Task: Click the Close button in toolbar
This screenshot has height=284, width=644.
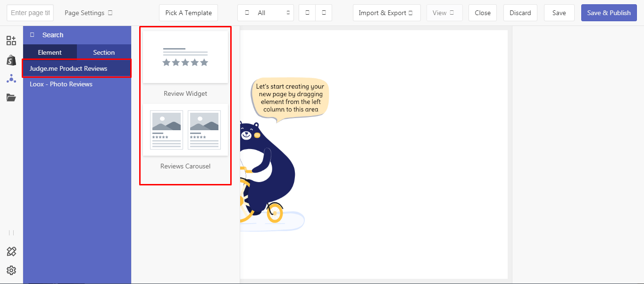Action: (483, 13)
